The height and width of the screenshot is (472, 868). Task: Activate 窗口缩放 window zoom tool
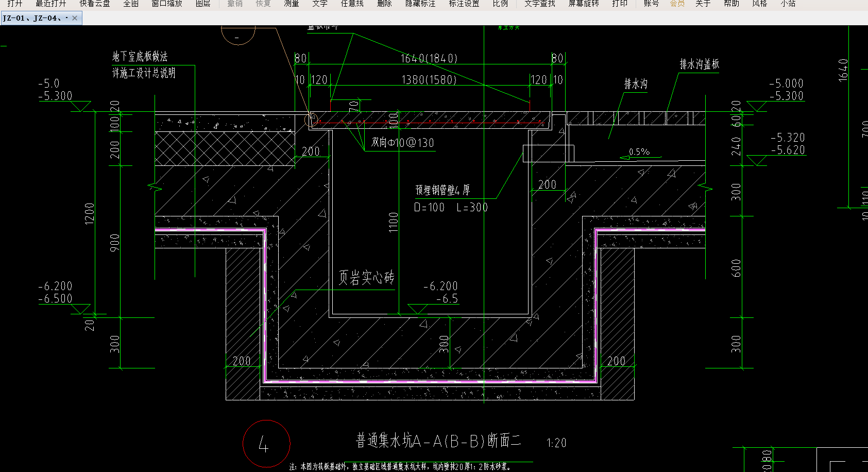pos(167,3)
